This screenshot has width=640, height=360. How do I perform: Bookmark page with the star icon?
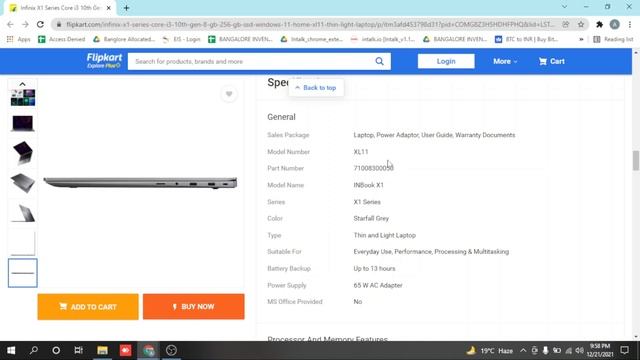pyautogui.click(x=581, y=24)
